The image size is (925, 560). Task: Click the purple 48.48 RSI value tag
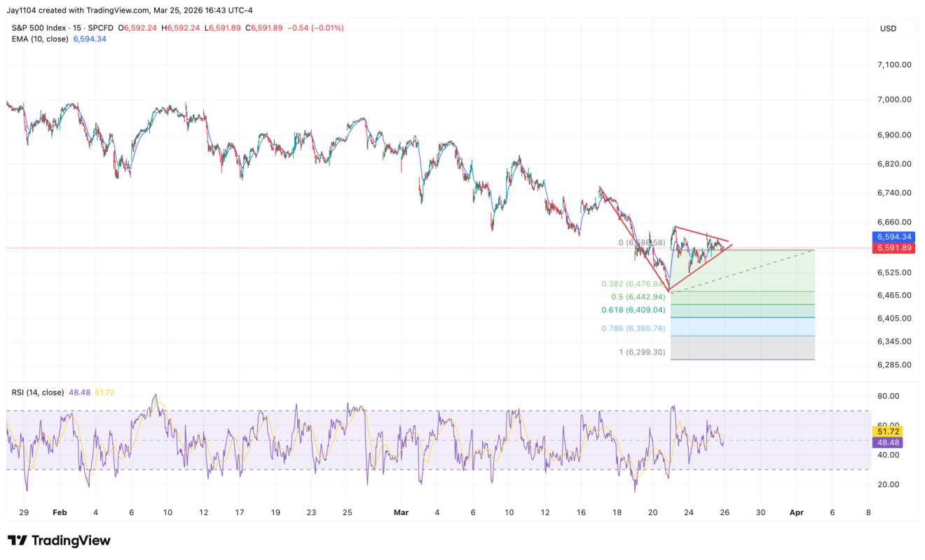(886, 442)
